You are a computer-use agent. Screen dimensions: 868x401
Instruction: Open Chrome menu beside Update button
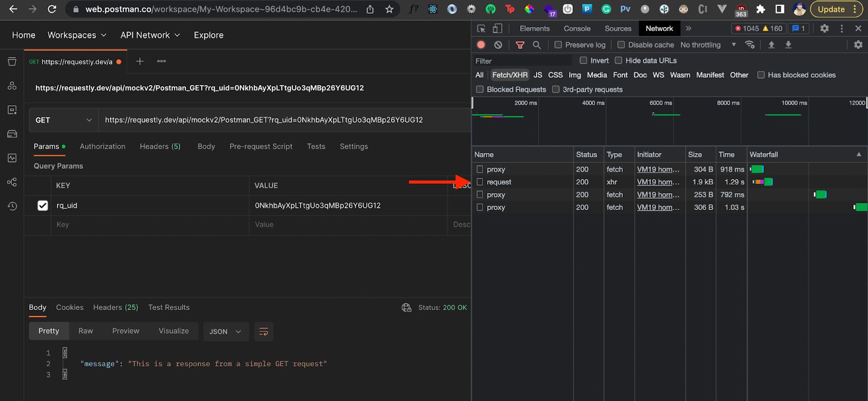854,9
